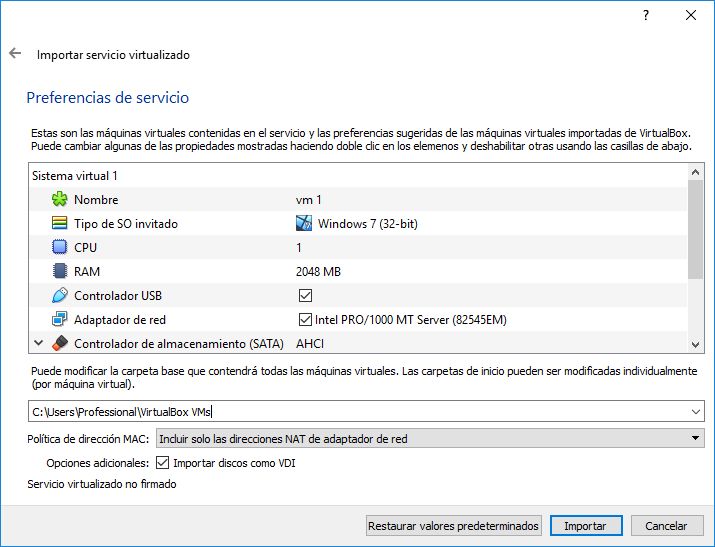The image size is (715, 547).
Task: Click the scroll up arrow of list
Action: click(x=695, y=172)
